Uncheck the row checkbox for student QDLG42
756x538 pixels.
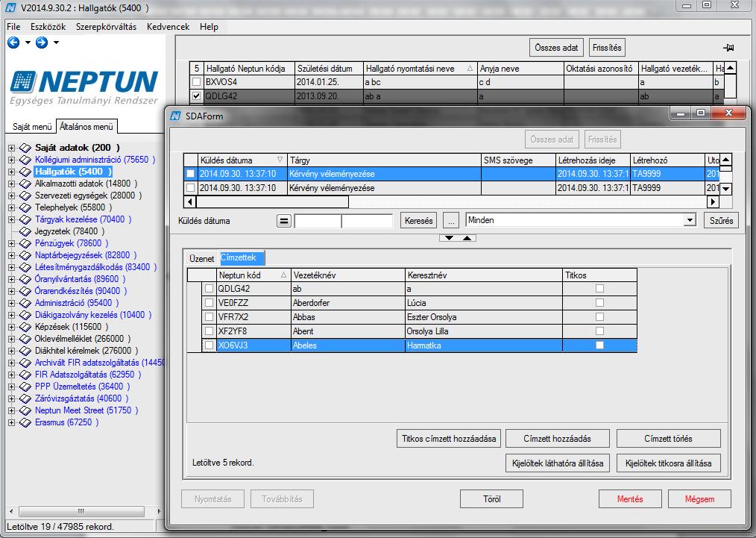coord(196,96)
